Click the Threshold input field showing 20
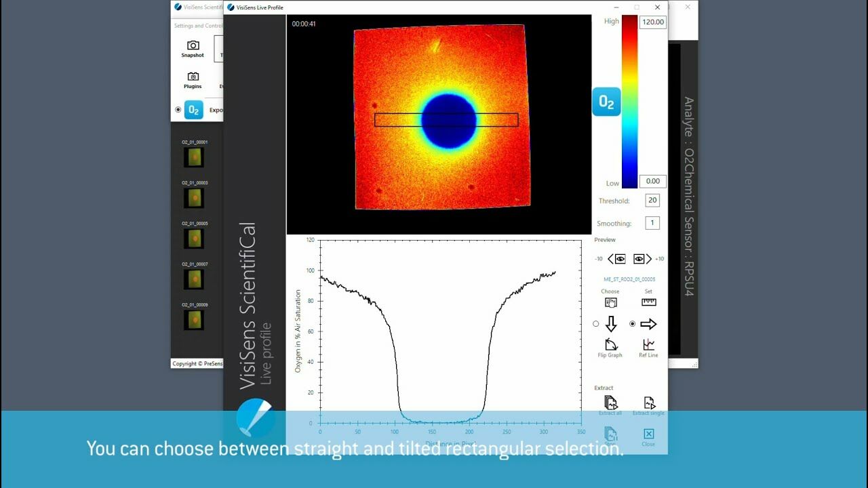The height and width of the screenshot is (488, 868). click(x=651, y=200)
